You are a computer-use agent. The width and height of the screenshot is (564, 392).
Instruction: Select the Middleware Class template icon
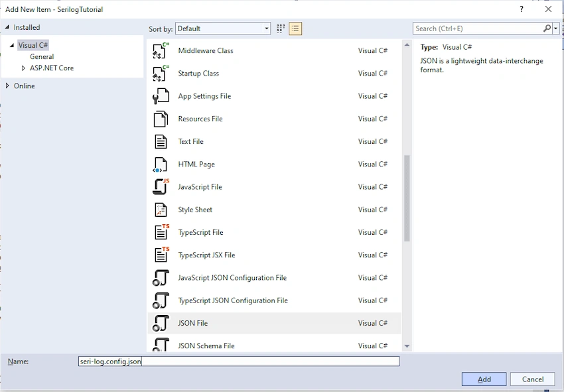coord(161,50)
